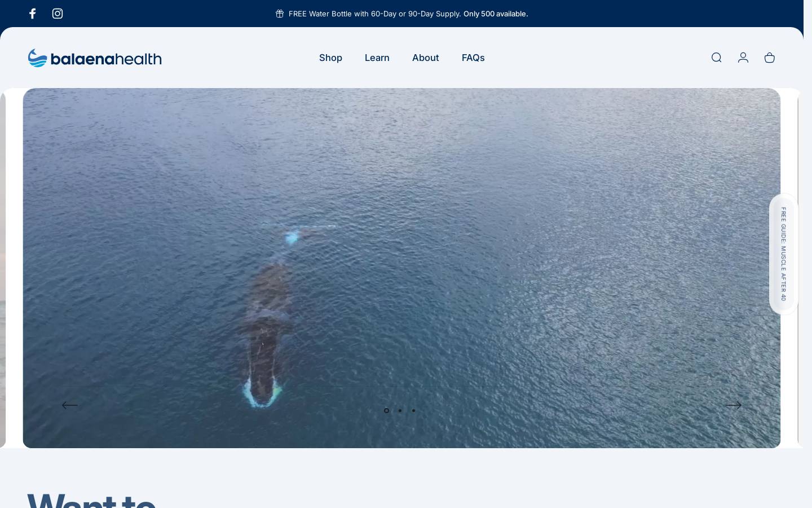Image resolution: width=812 pixels, height=508 pixels.
Task: Select the second slideshow dot
Action: [400, 410]
